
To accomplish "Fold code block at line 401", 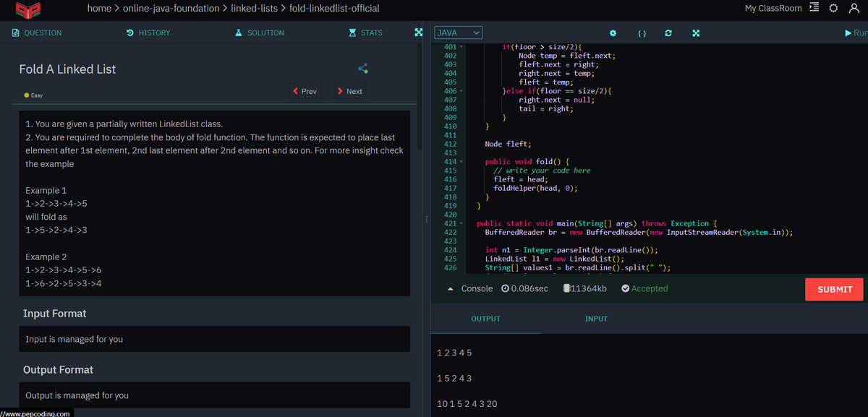I will coord(461,46).
